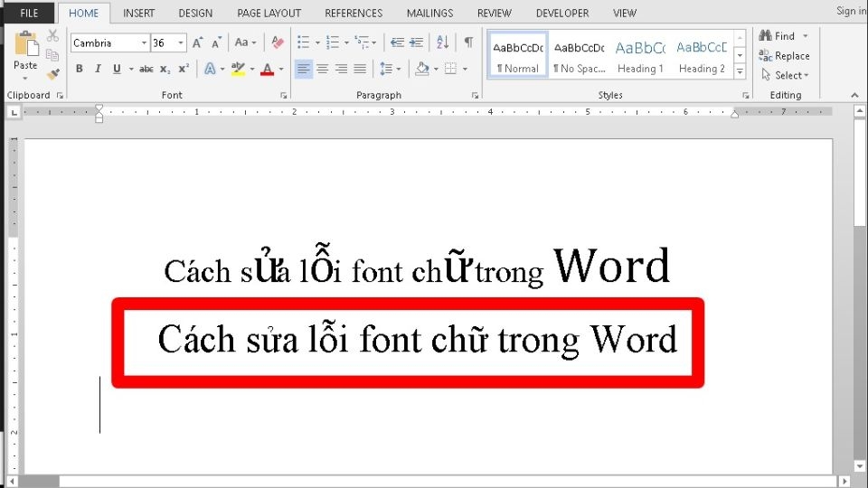Toggle show paragraph marks

click(x=468, y=42)
